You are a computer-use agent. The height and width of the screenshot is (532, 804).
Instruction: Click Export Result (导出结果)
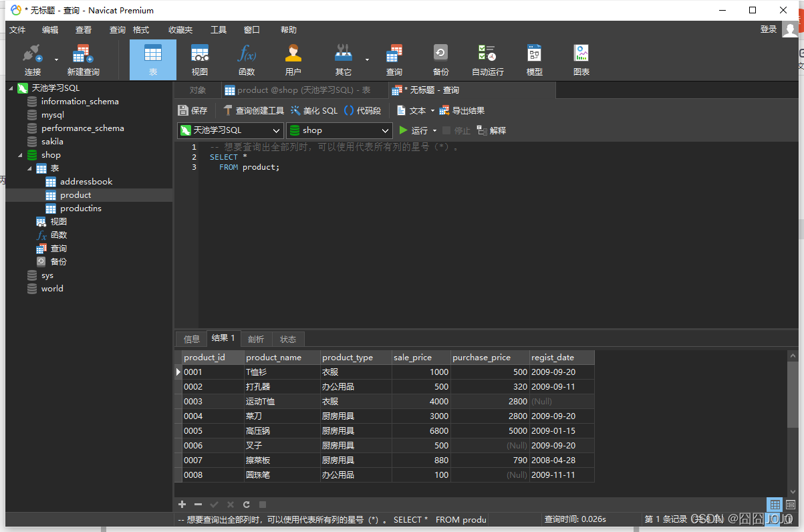tap(462, 110)
